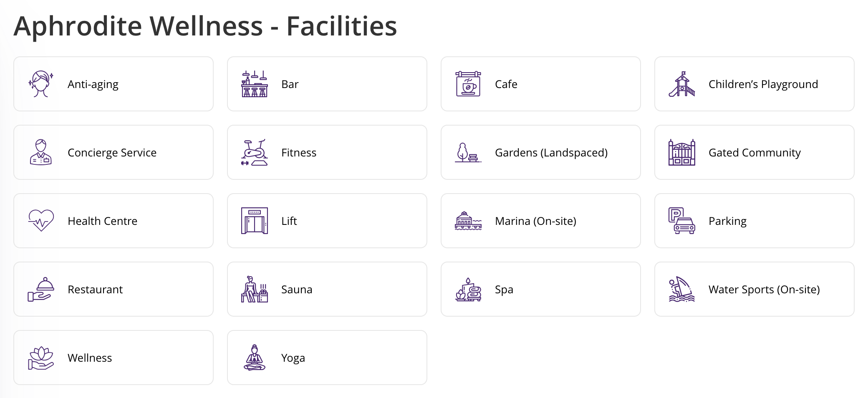Click the Health Centre heartbeat icon
Image resolution: width=868 pixels, height=398 pixels.
41,221
